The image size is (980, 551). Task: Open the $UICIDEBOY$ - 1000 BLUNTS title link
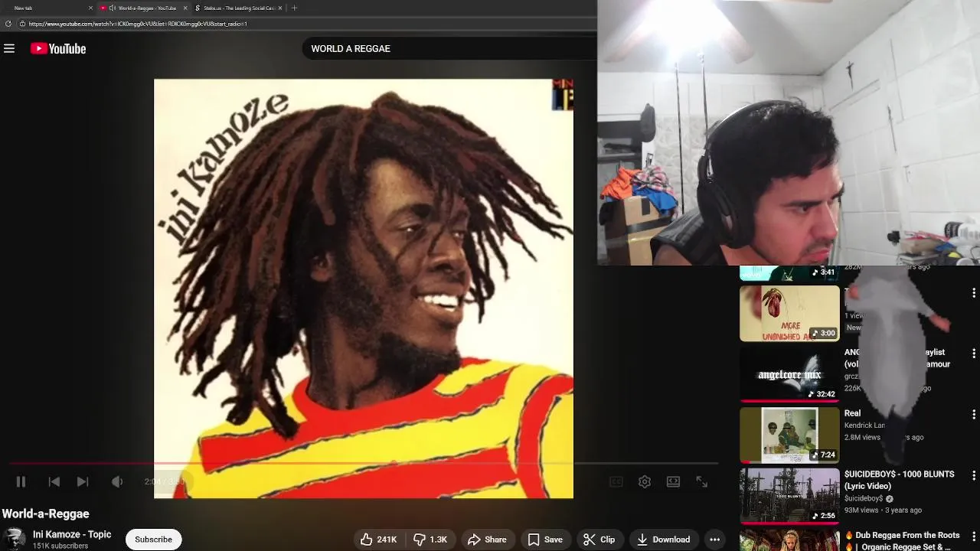[900, 480]
